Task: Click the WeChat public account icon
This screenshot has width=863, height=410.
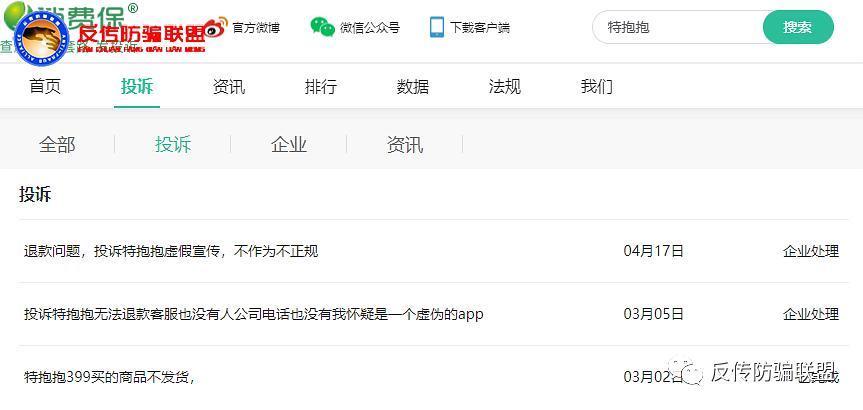Action: point(323,27)
